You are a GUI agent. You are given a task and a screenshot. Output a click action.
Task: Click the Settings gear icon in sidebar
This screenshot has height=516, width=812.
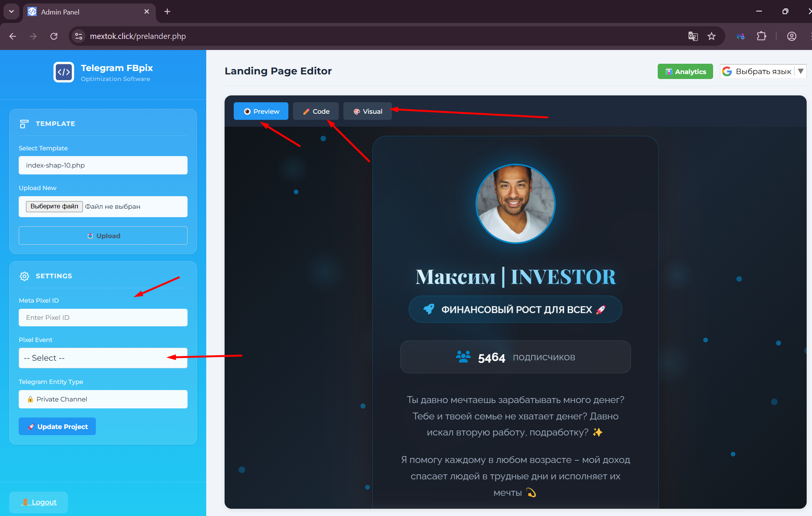point(24,276)
